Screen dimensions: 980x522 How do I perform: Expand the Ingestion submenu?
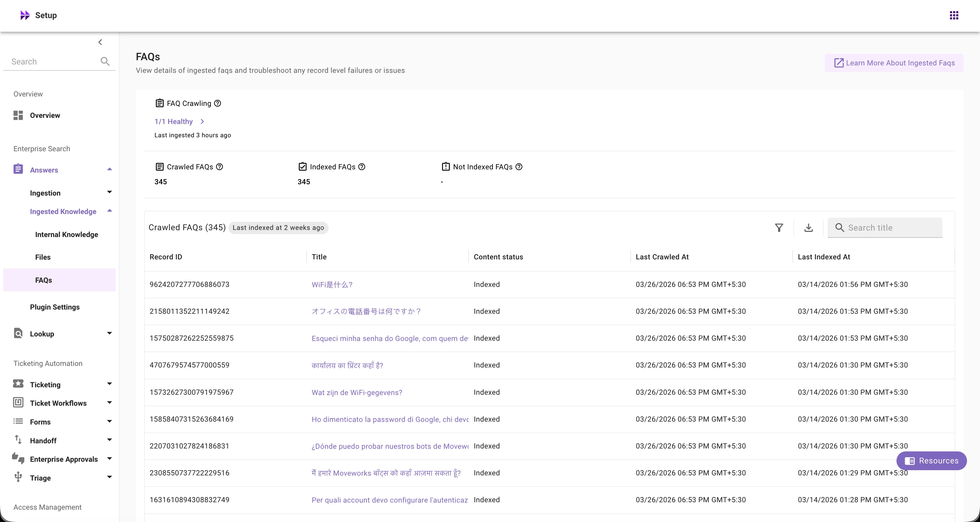point(110,192)
